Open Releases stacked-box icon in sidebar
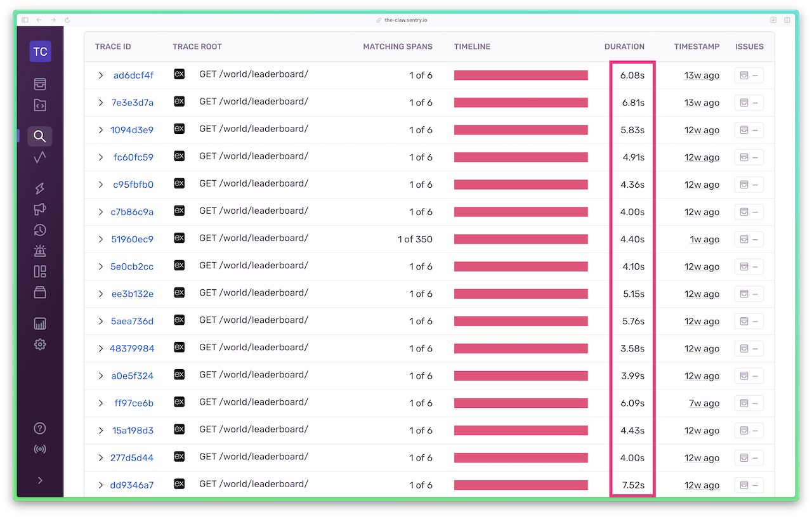 (40, 292)
